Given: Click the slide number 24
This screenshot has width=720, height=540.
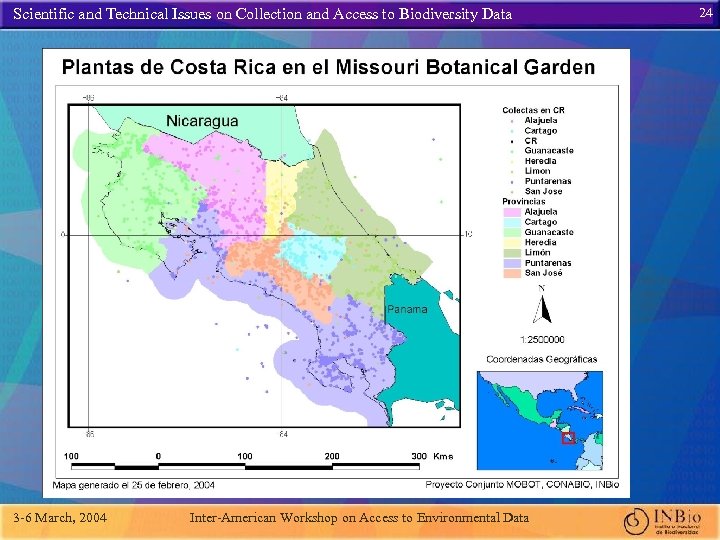Looking at the screenshot, I should point(705,13).
